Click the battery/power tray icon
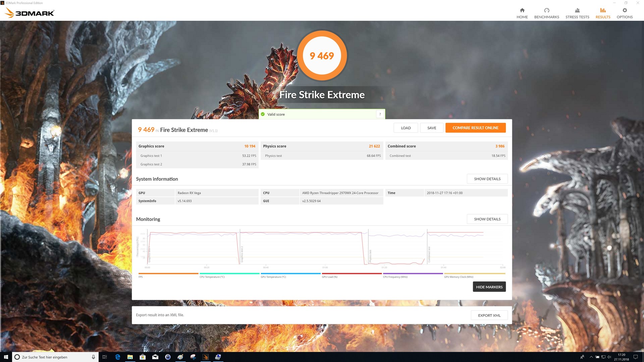The height and width of the screenshot is (362, 644). [x=597, y=357]
